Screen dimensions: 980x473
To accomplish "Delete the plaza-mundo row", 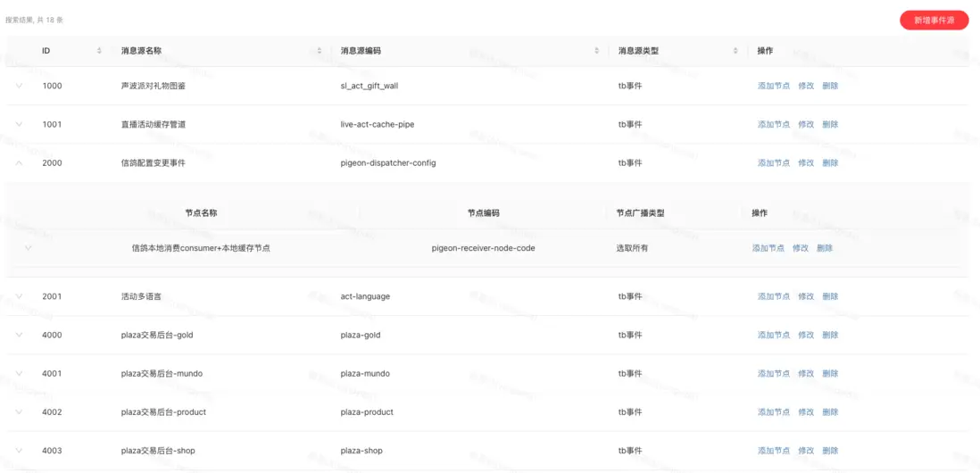I will 831,374.
